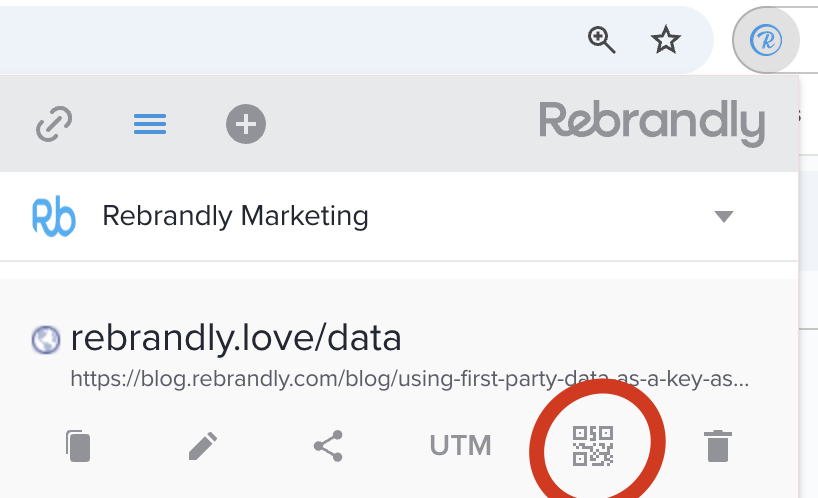Screen dimensions: 818x498
Task: Copy the rebrandly.love/data link
Action: (78, 446)
